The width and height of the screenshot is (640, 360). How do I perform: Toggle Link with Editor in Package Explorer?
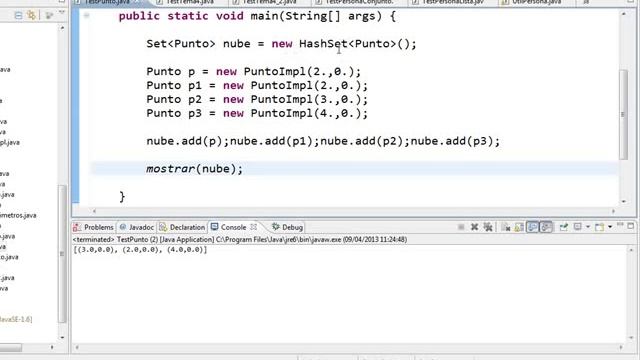[31, 16]
